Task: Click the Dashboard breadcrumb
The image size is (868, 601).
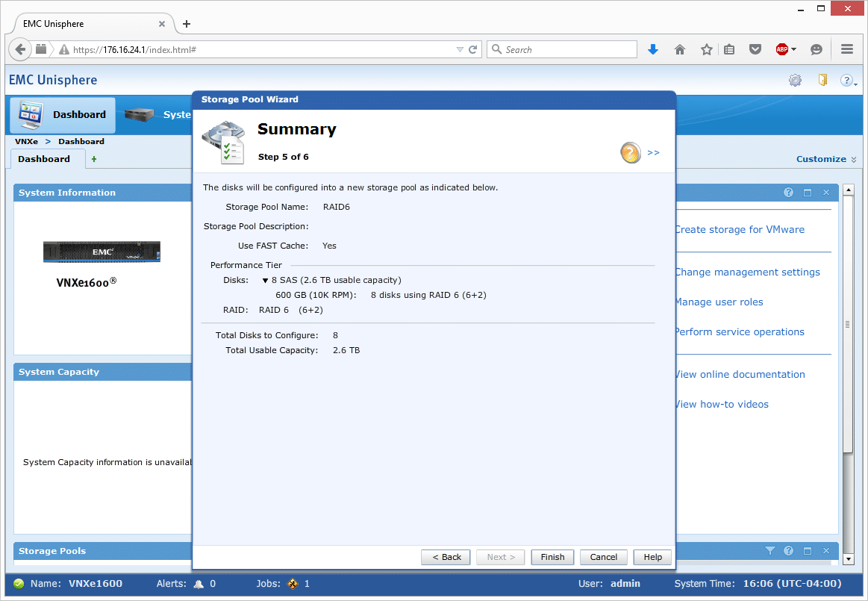Action: [x=81, y=141]
